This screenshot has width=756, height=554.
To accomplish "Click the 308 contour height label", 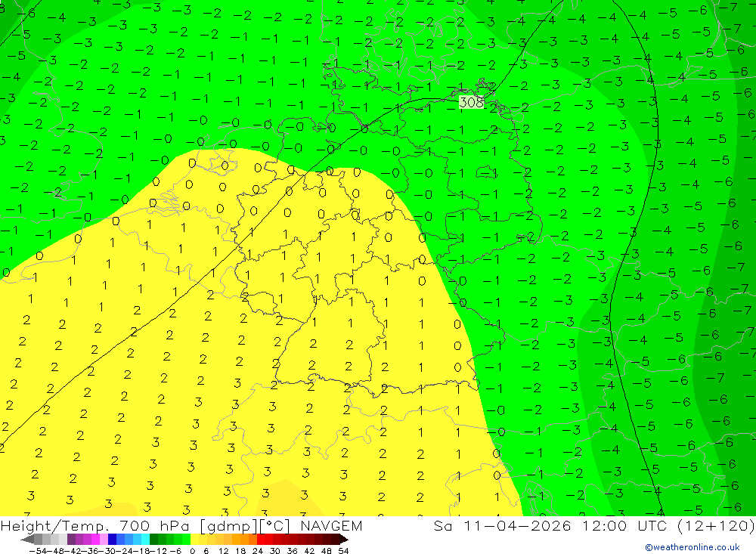I will 472,102.
